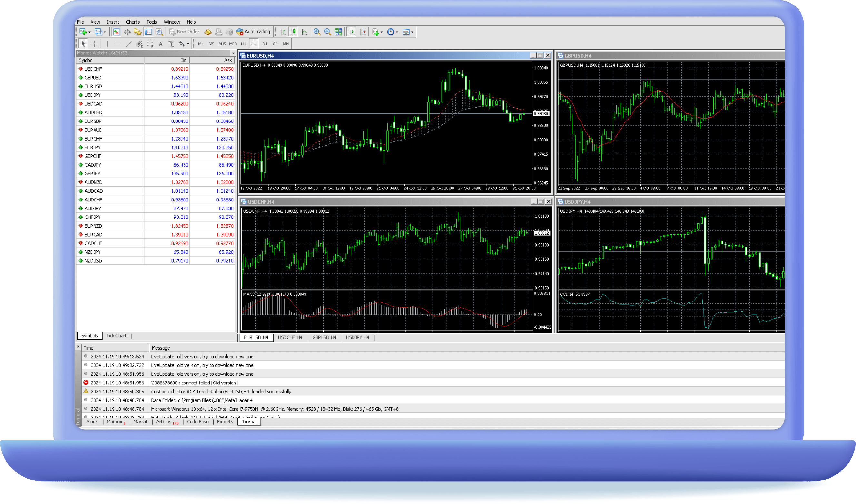Toggle the Navigator folder-star icon

(x=138, y=32)
